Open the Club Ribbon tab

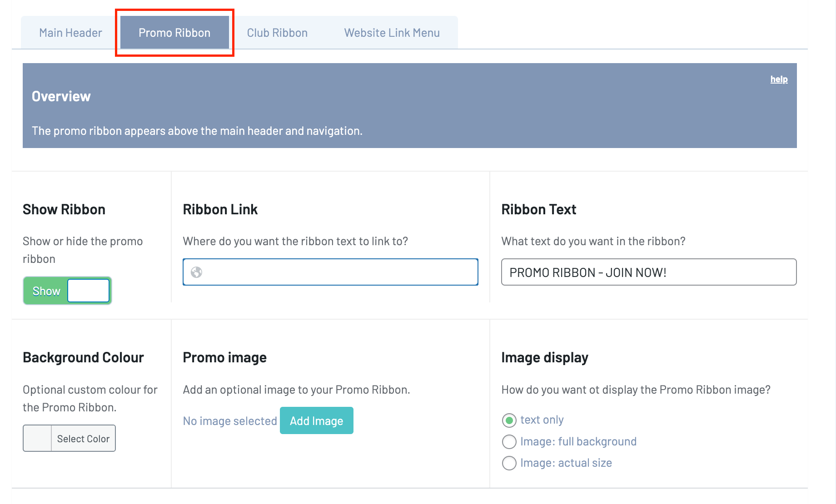point(277,33)
